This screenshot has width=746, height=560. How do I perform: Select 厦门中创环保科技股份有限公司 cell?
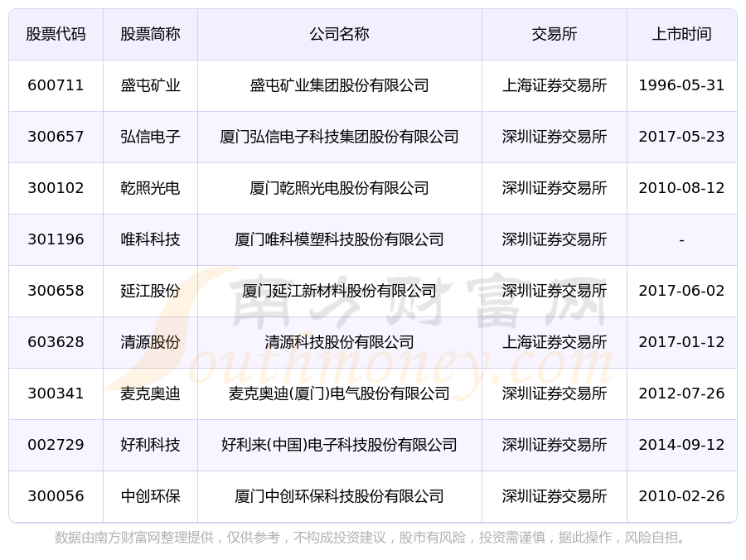339,496
